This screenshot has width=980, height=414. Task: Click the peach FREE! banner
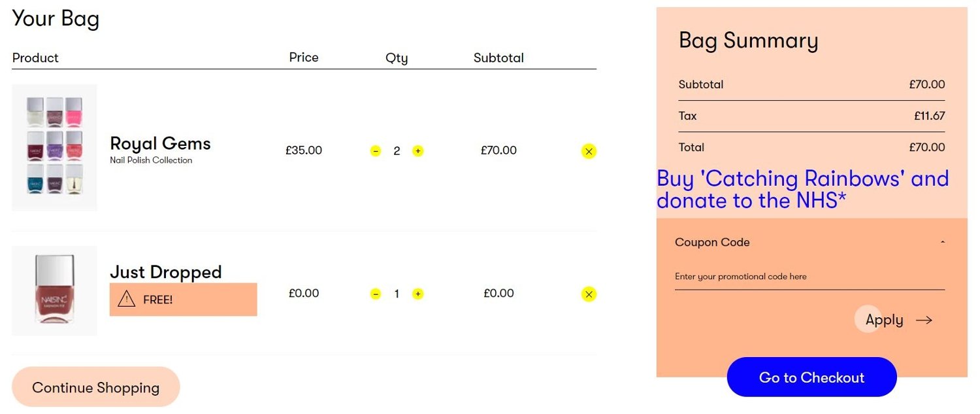(x=183, y=300)
